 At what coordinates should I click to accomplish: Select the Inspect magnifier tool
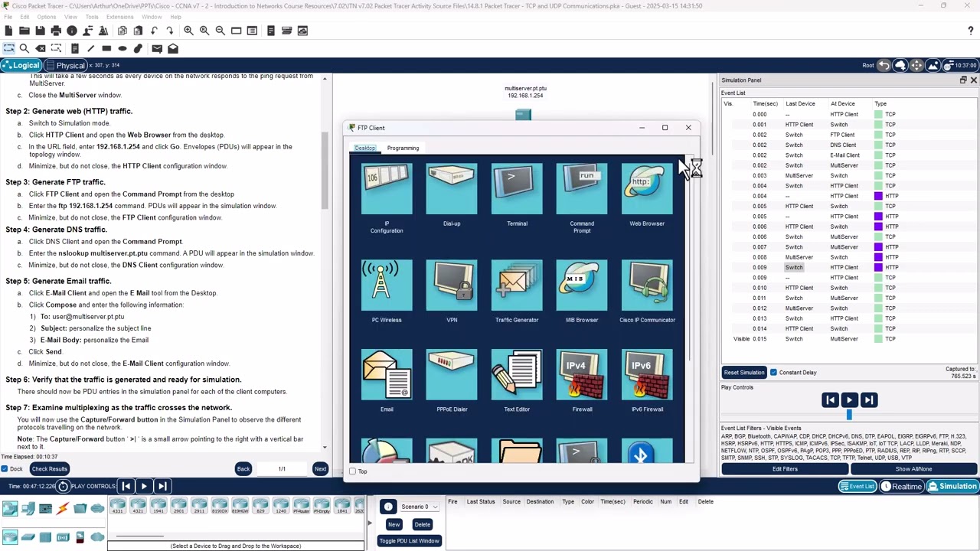tap(24, 48)
